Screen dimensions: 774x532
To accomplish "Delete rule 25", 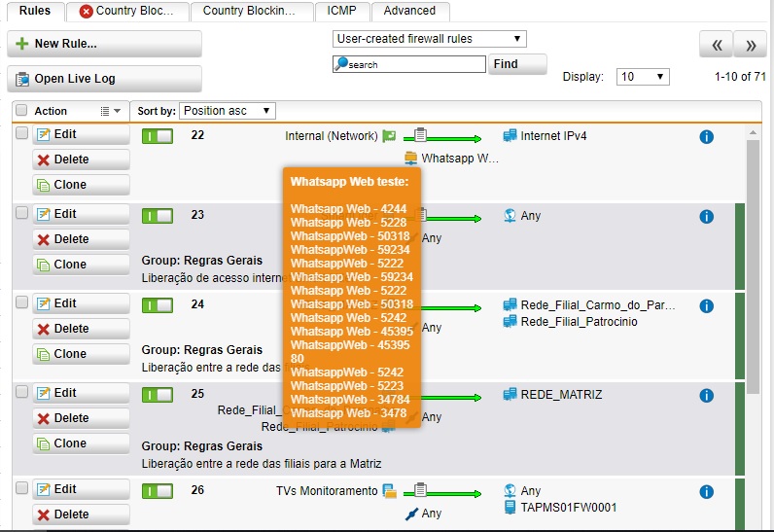I will [82, 418].
